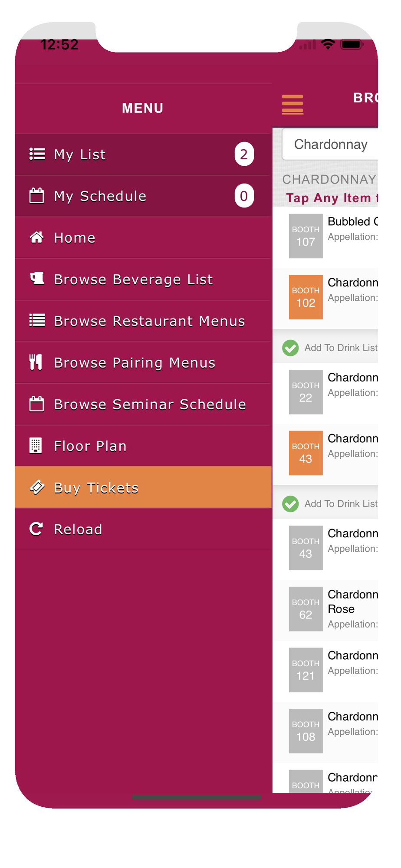Toggle second Add To Drink List checkmark
Image resolution: width=401 pixels, height=868 pixels.
(x=290, y=504)
